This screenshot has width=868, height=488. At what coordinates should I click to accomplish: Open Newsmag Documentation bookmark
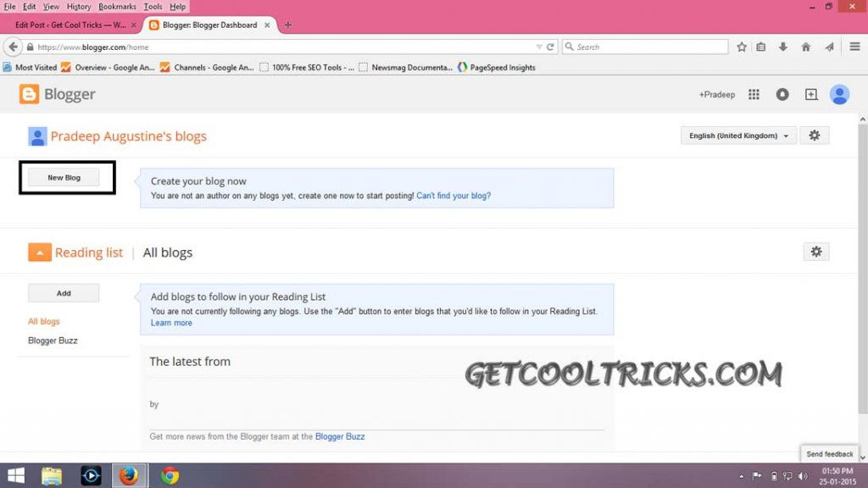coord(406,68)
